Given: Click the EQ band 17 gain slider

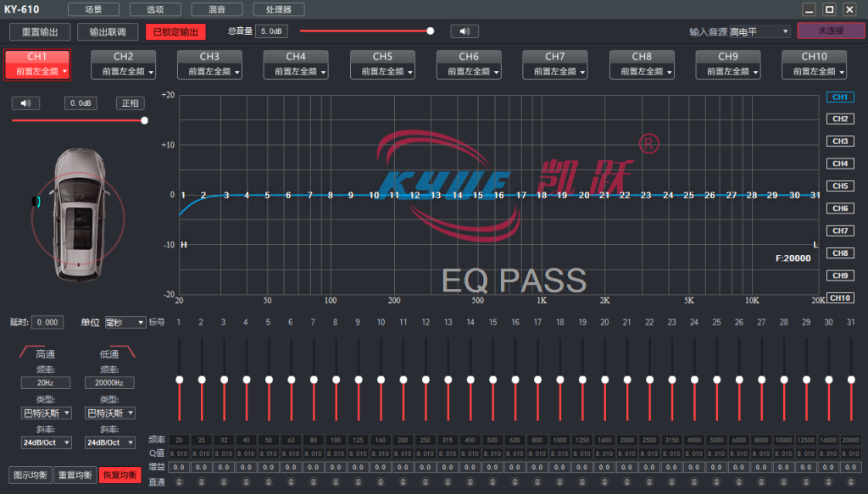Looking at the screenshot, I should coord(537,380).
